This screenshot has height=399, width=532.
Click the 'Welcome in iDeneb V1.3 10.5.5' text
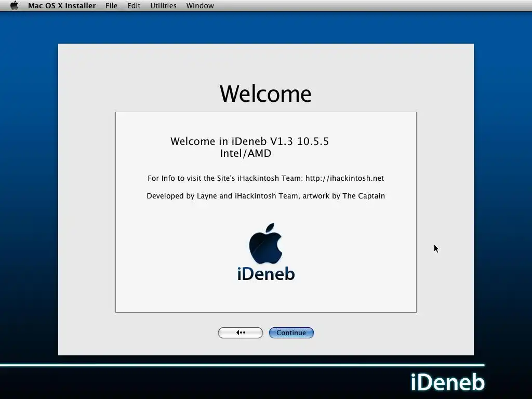point(250,141)
